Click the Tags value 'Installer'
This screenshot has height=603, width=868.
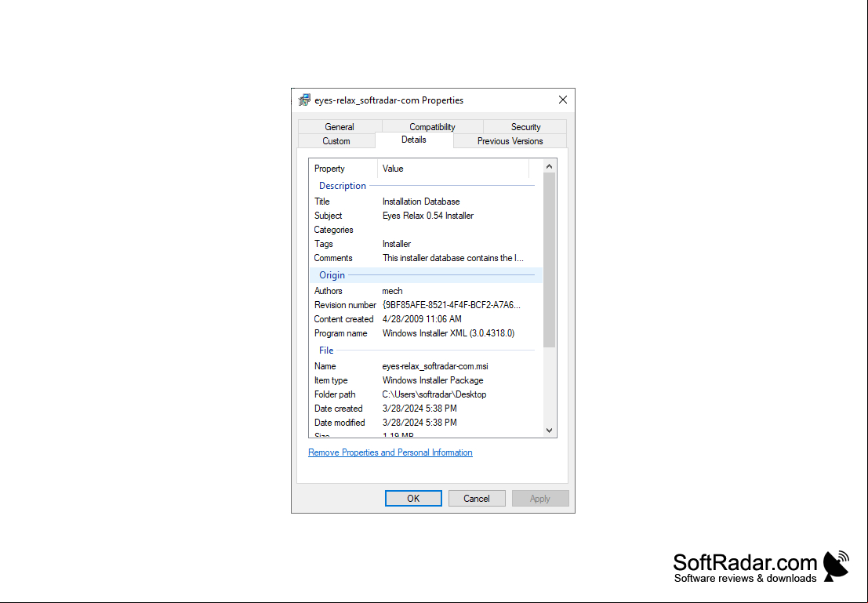tap(396, 244)
